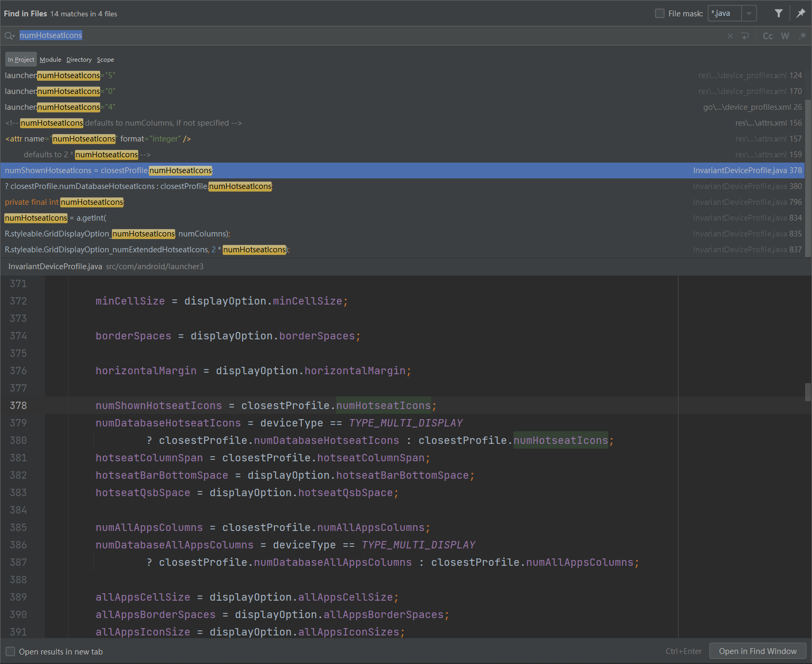Click line number 378 in preview gutter
Viewport: 812px width, 664px height.
[x=18, y=405]
